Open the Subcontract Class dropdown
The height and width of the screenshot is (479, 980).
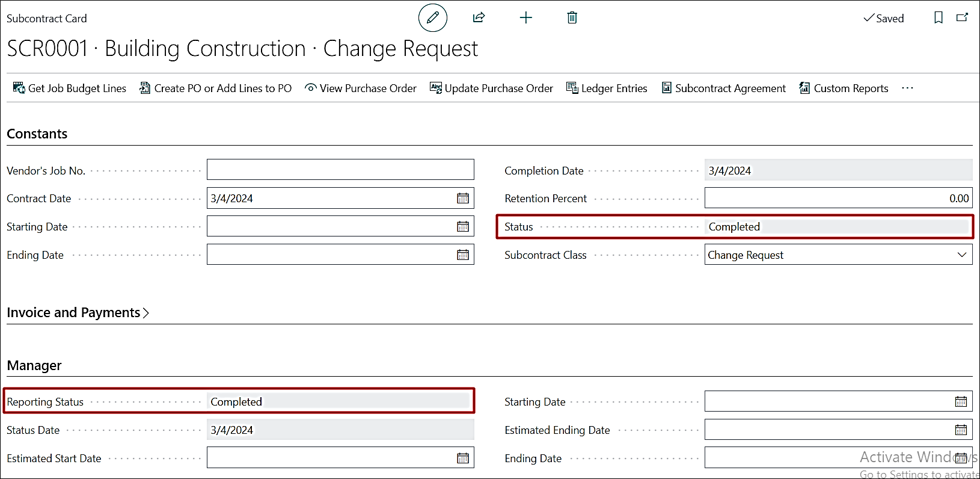coord(838,255)
